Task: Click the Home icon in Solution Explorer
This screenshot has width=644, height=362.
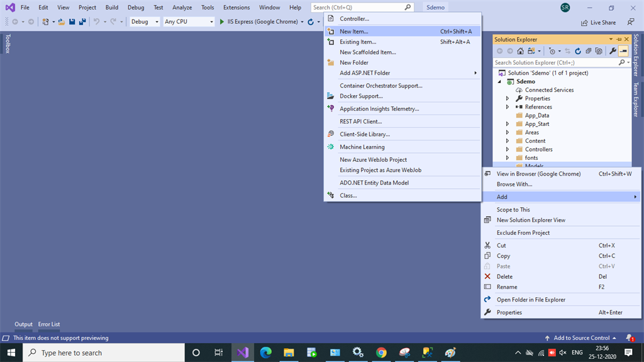Action: (520, 51)
